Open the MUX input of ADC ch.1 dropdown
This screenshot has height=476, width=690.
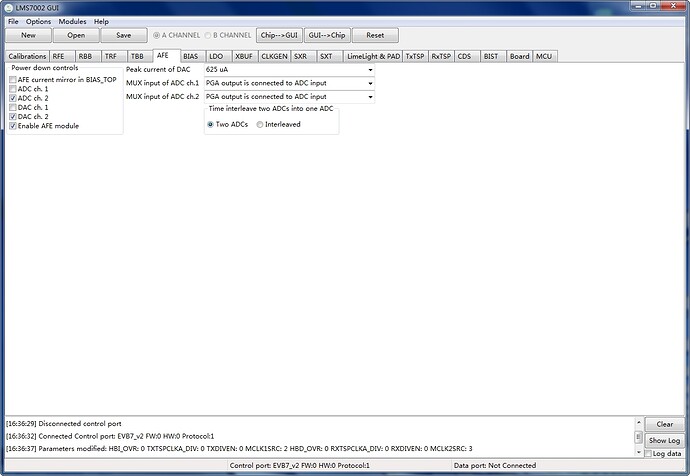(x=289, y=83)
